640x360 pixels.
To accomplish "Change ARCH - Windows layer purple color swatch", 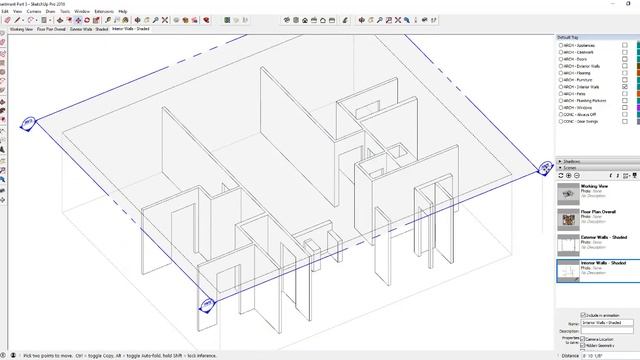I will point(638,108).
